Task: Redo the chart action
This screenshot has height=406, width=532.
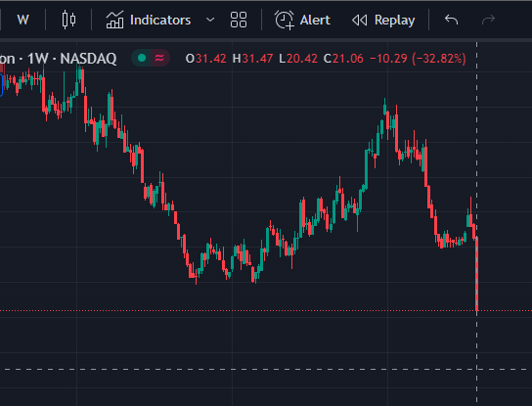Action: point(488,20)
